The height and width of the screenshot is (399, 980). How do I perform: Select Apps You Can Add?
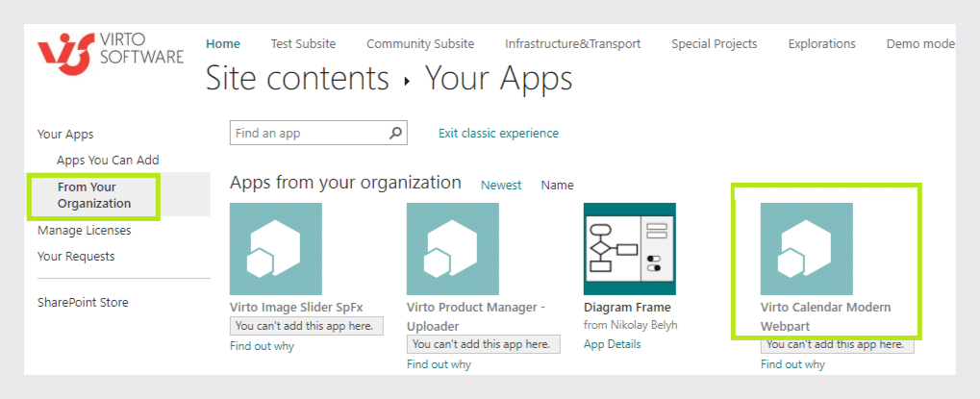click(108, 160)
